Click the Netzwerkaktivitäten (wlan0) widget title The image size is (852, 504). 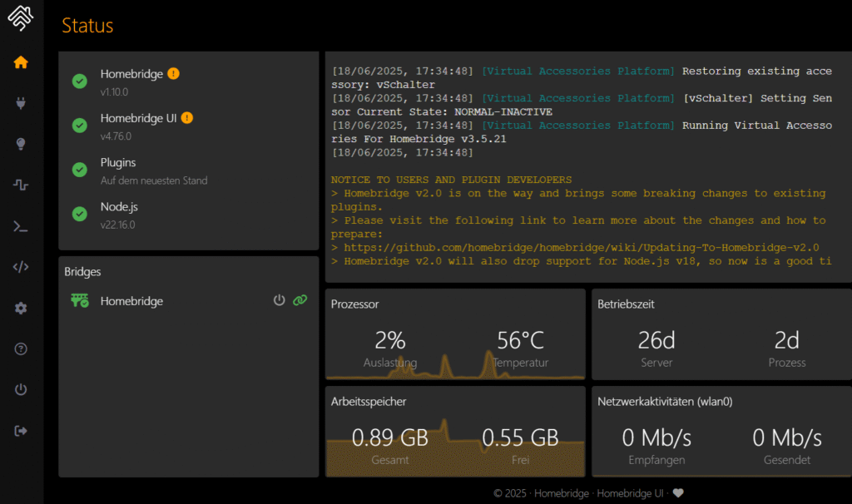pyautogui.click(x=665, y=402)
